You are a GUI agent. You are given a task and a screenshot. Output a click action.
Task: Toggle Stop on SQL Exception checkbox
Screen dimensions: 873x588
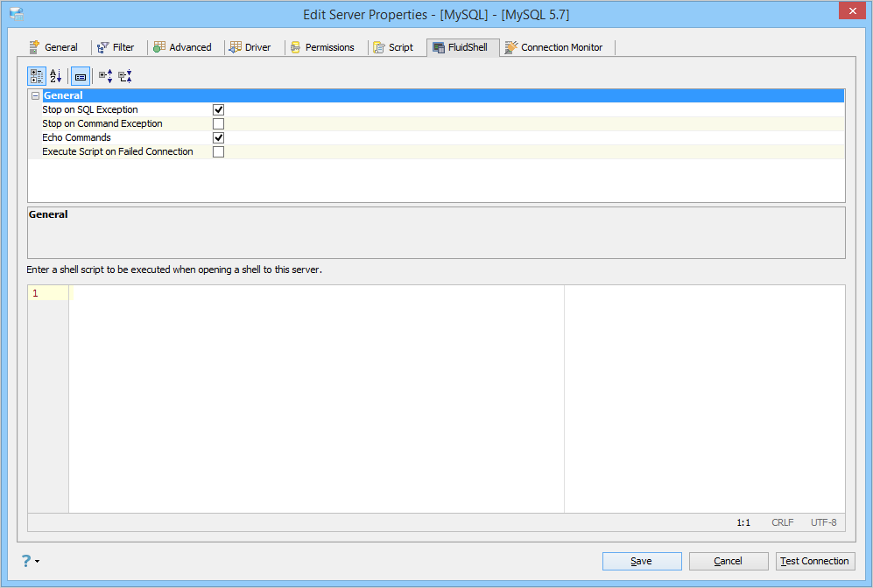pyautogui.click(x=218, y=109)
